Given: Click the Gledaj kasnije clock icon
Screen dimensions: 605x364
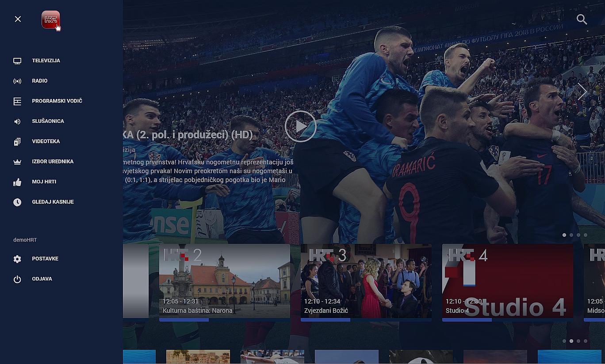Looking at the screenshot, I should click(17, 202).
